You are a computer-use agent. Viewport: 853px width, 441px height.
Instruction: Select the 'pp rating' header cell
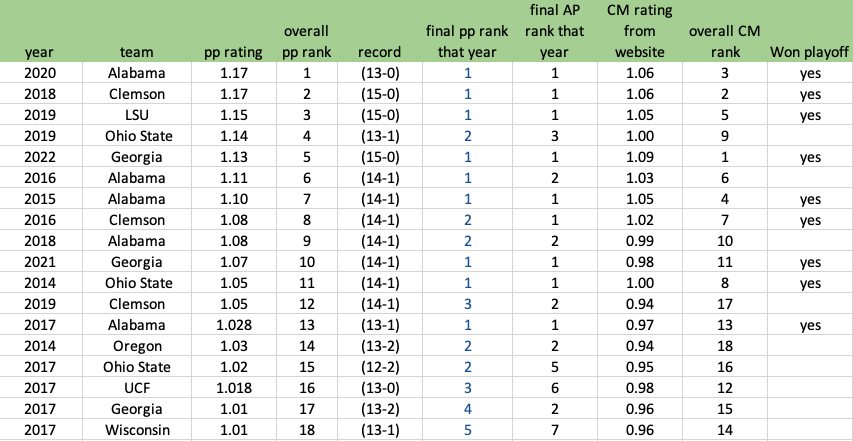click(233, 52)
